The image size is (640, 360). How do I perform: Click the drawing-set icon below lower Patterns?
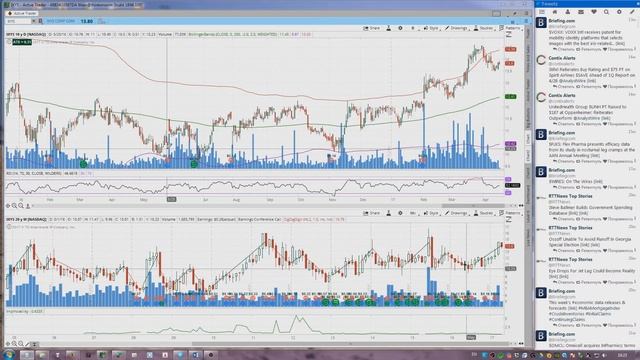[x=509, y=220]
